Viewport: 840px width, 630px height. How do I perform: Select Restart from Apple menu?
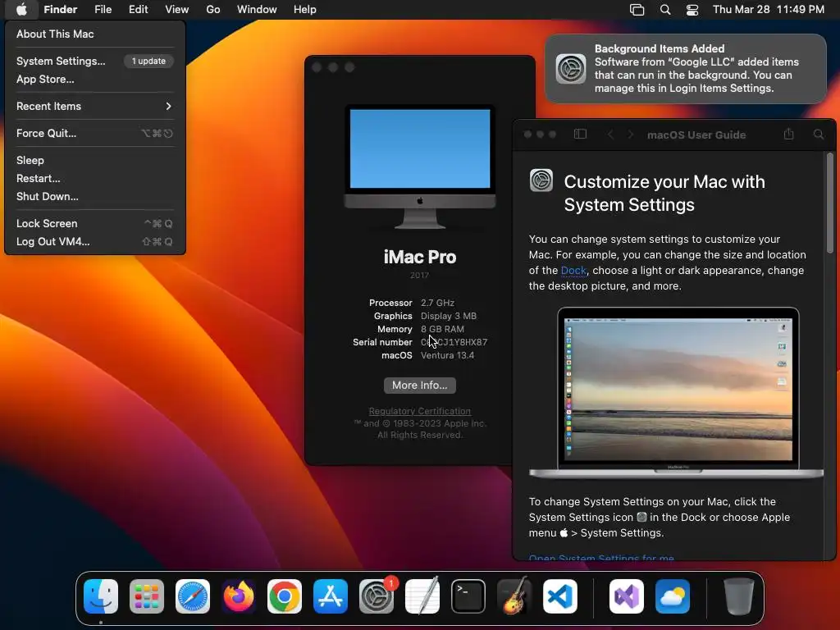point(95,178)
